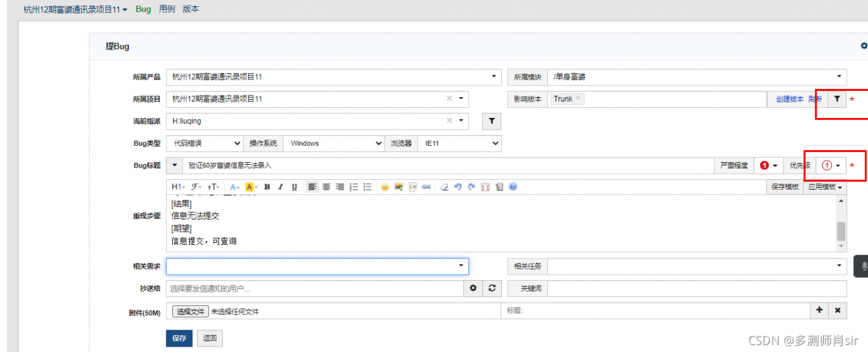The width and height of the screenshot is (868, 352).
Task: Toggle underline formatting in the editor
Action: (x=294, y=187)
